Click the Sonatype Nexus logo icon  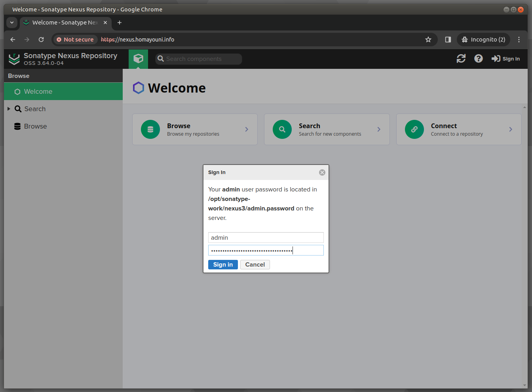tap(14, 59)
